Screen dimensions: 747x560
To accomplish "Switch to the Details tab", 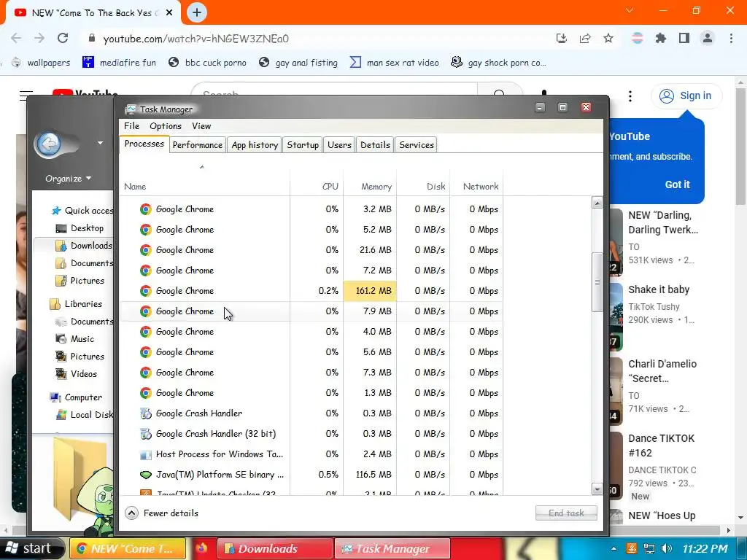I will pyautogui.click(x=375, y=145).
